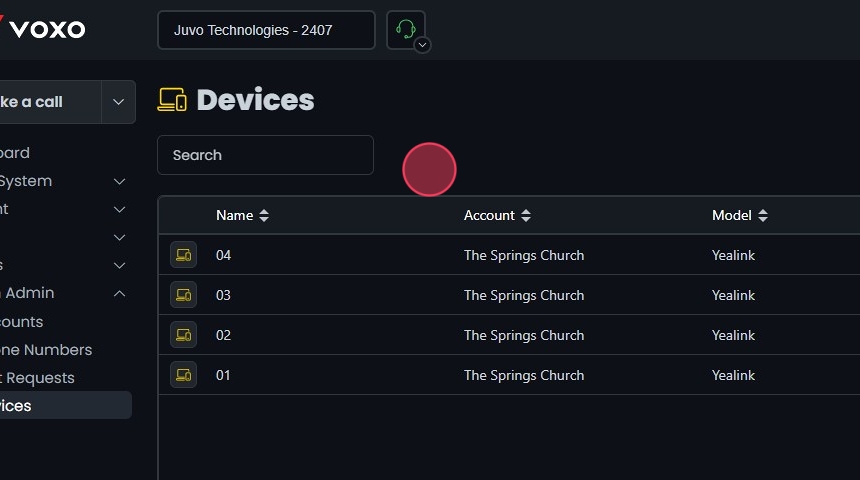860x480 pixels.
Task: Sort devices by Account column
Action: [526, 215]
